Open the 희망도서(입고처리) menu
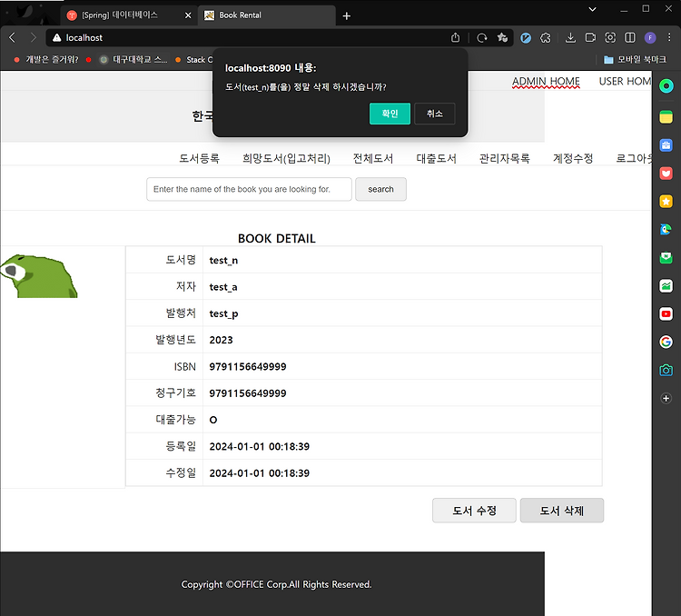 tap(286, 158)
